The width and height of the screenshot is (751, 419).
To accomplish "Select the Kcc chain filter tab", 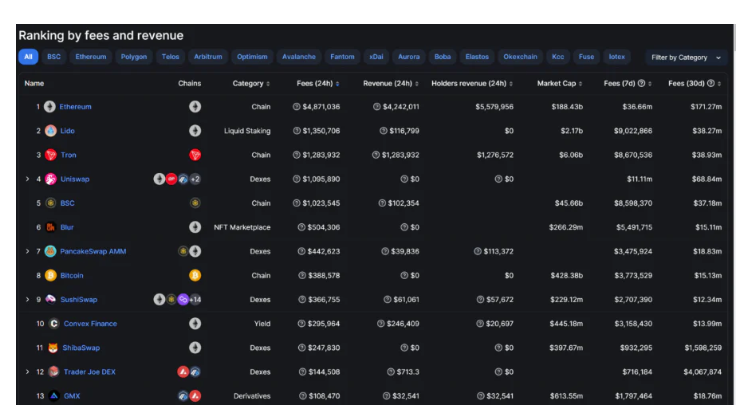I will tap(558, 57).
